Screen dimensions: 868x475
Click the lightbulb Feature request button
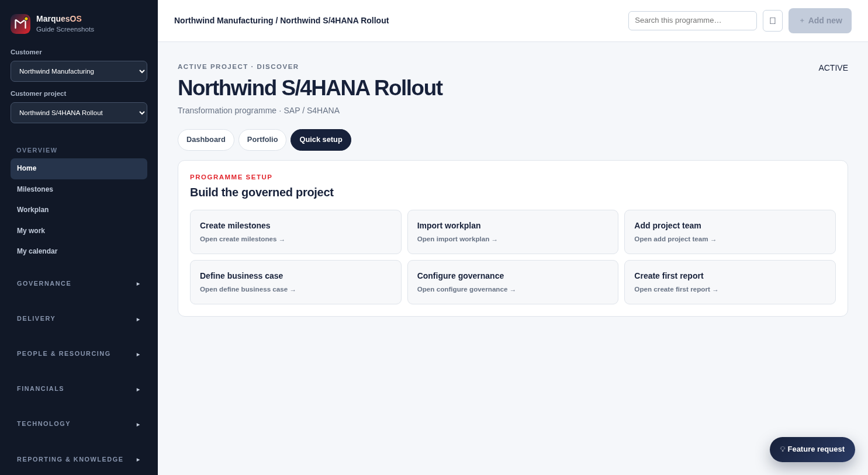[812, 449]
